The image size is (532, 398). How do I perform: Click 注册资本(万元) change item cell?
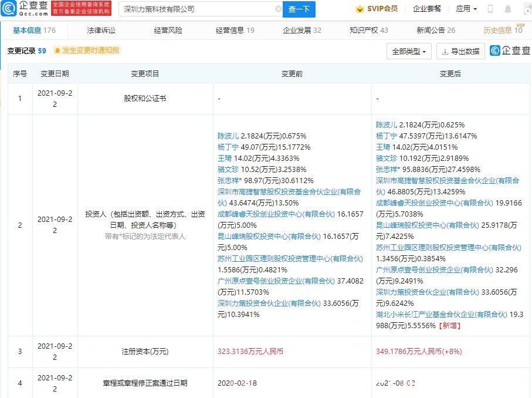point(145,352)
